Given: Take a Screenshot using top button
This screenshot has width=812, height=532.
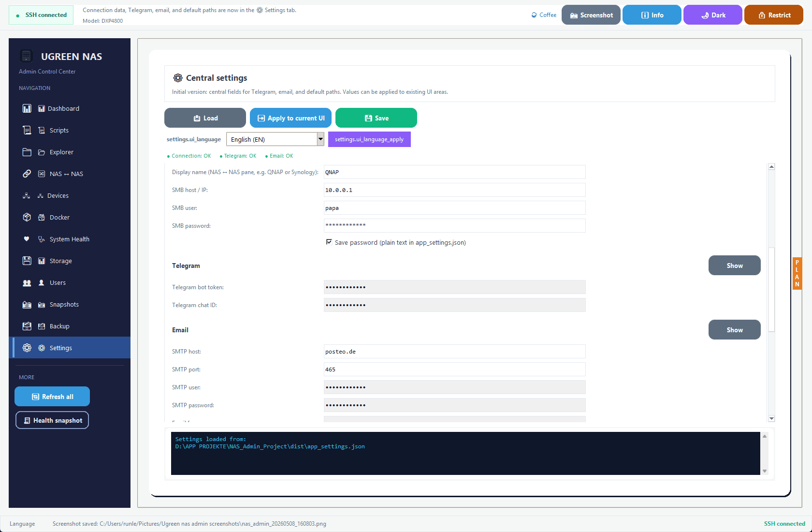Looking at the screenshot, I should click(x=591, y=15).
